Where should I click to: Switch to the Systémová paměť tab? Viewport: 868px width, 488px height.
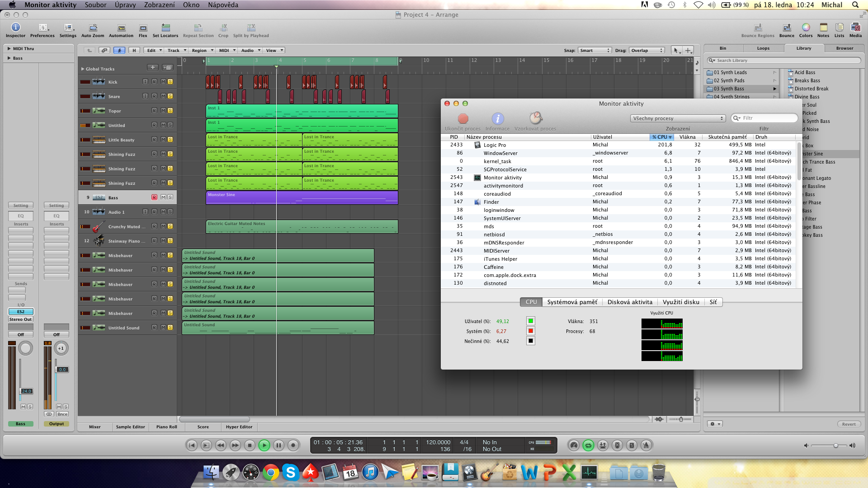point(572,302)
